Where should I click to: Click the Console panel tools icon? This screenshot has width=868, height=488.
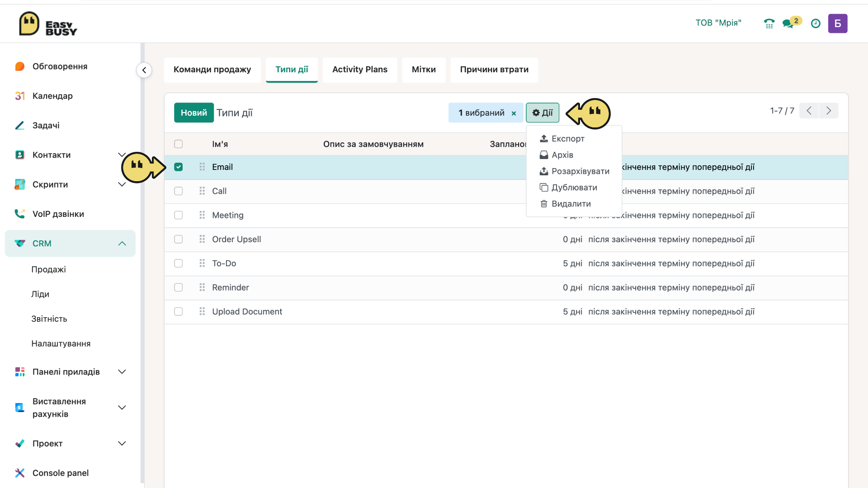[x=20, y=473]
